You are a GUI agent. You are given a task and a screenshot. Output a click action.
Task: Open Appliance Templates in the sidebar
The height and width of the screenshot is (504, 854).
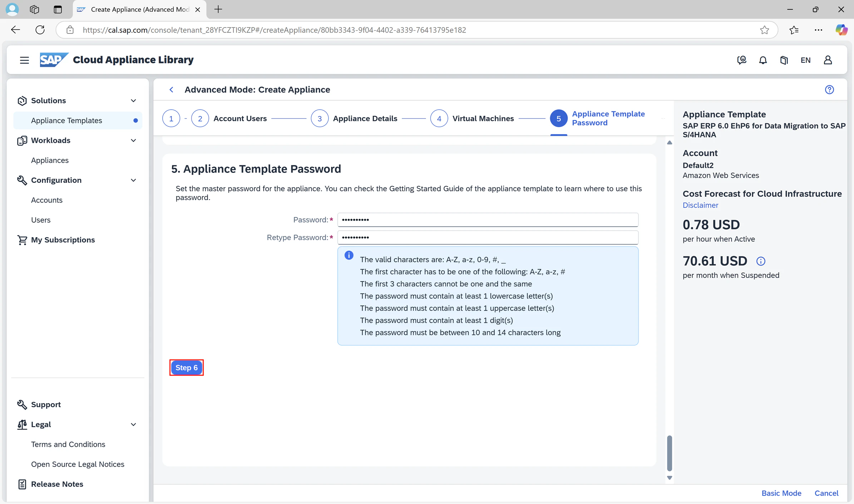tap(78, 120)
